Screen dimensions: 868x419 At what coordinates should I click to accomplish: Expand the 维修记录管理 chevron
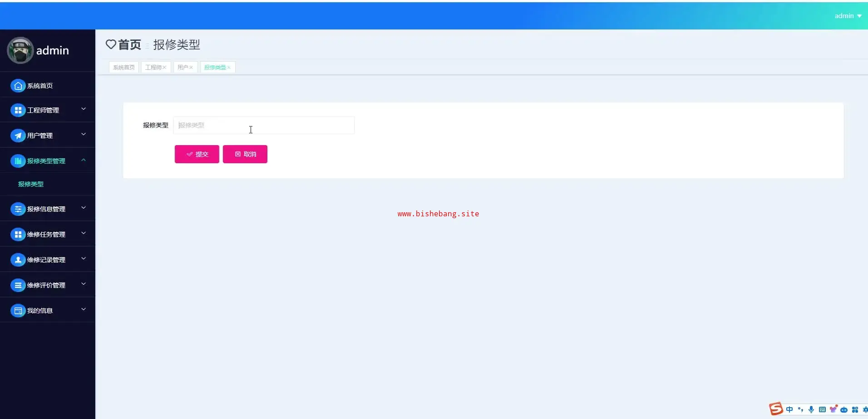[84, 259]
